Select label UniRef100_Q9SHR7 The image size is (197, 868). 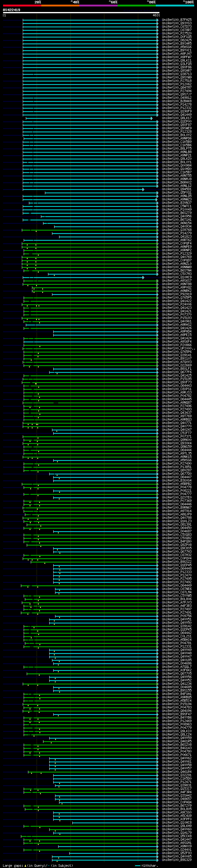[x=176, y=71]
